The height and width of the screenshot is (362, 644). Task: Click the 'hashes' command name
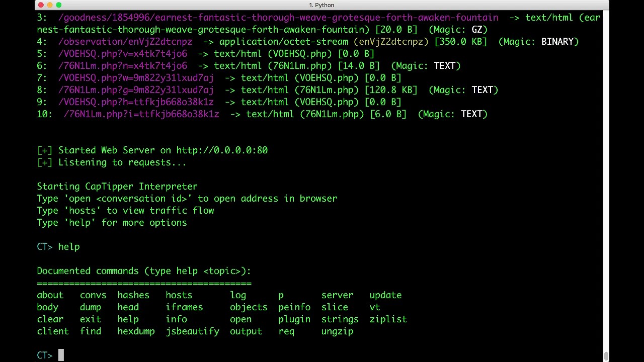click(x=133, y=295)
